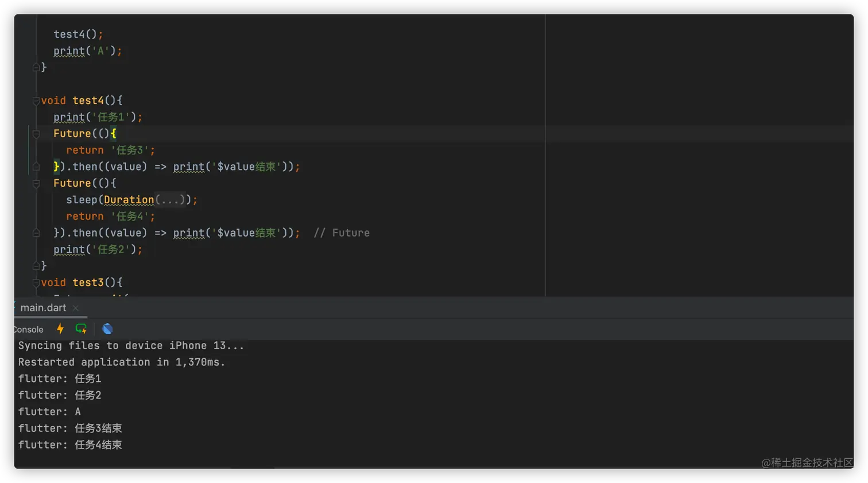
Task: Click the print('任务2') statement
Action: point(98,250)
